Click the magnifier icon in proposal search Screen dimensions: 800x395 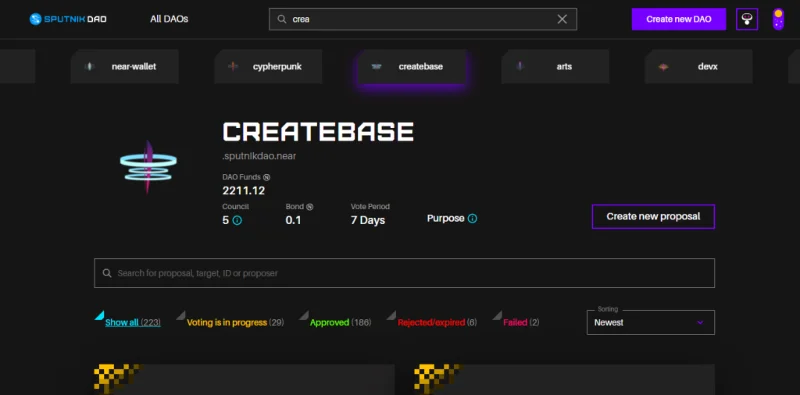point(107,273)
